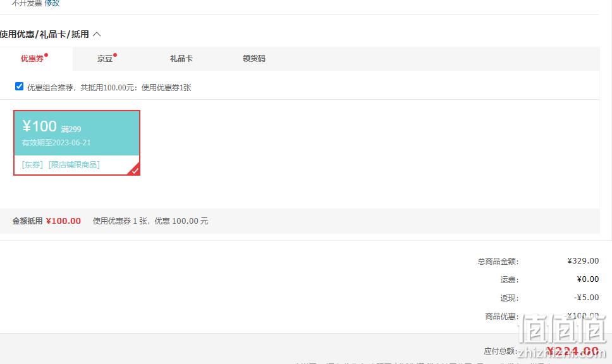Select the ¥100 满299 coupon card

[77, 143]
